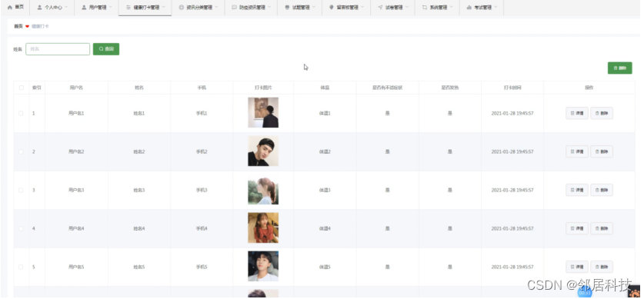Select the 健康打卡管理 menu tab

[145, 8]
